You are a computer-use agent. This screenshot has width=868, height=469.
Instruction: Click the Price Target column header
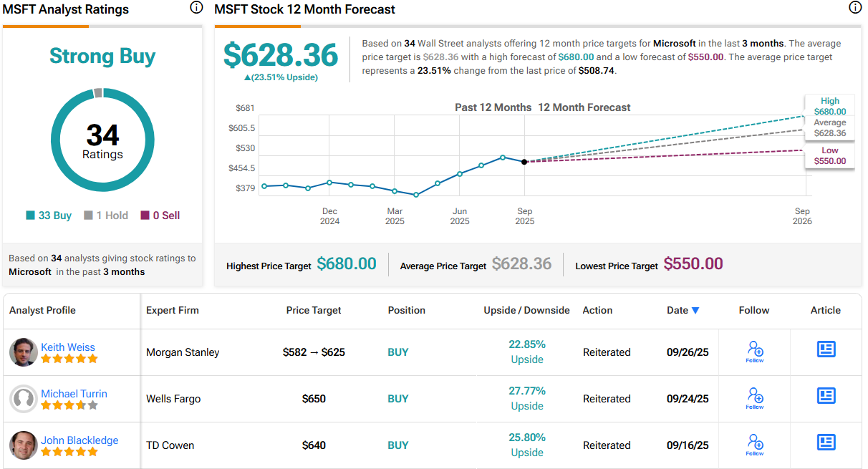coord(314,310)
